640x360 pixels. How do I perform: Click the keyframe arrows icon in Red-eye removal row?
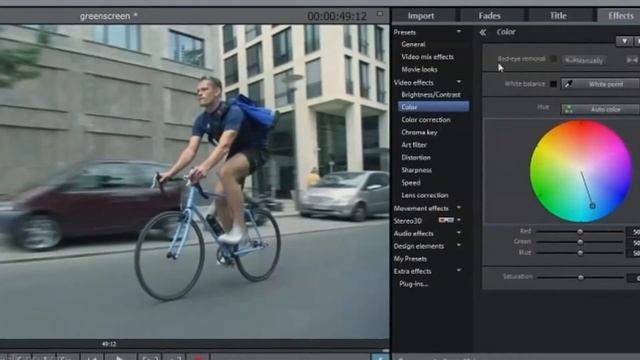632,60
